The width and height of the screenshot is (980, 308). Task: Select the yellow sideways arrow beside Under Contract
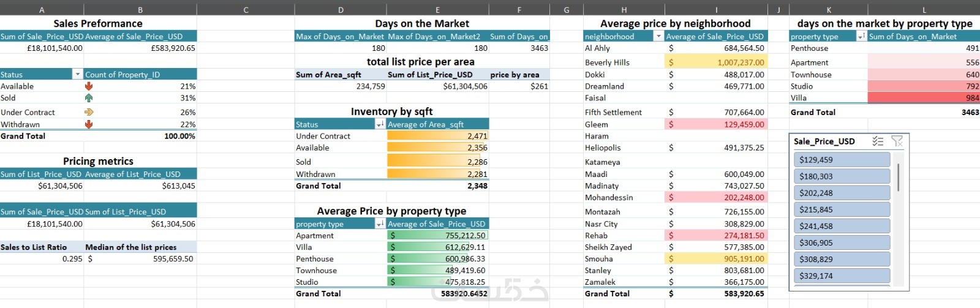[x=89, y=112]
